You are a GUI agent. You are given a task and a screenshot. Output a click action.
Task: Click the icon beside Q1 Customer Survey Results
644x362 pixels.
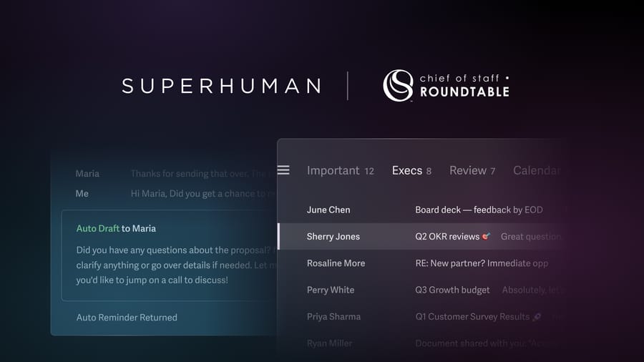point(537,316)
